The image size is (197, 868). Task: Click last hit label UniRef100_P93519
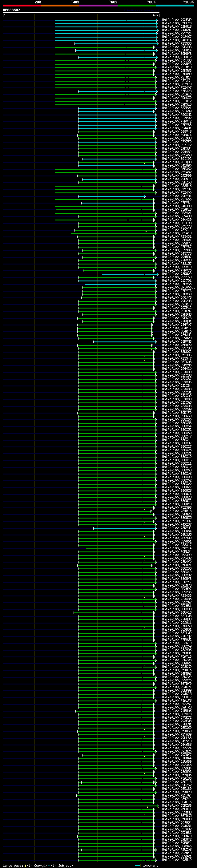pyautogui.click(x=177, y=860)
